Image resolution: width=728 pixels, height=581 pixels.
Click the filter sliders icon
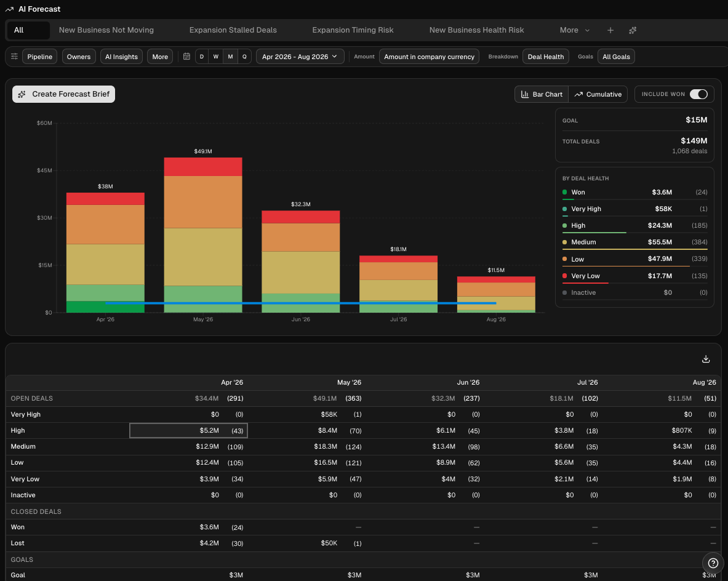[14, 57]
